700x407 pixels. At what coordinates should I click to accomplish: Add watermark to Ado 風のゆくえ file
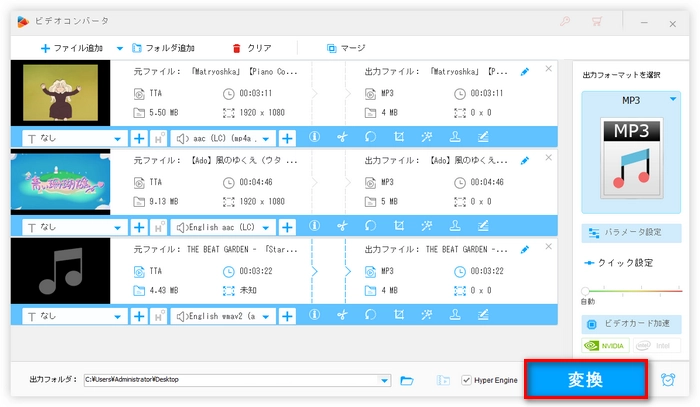tap(455, 226)
